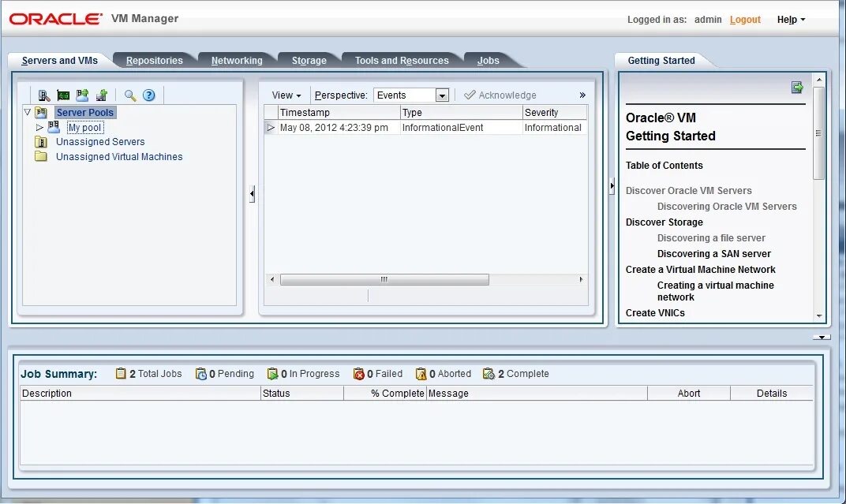Click the Aborted jobs icon
Image resolution: width=846 pixels, height=504 pixels.
(421, 374)
